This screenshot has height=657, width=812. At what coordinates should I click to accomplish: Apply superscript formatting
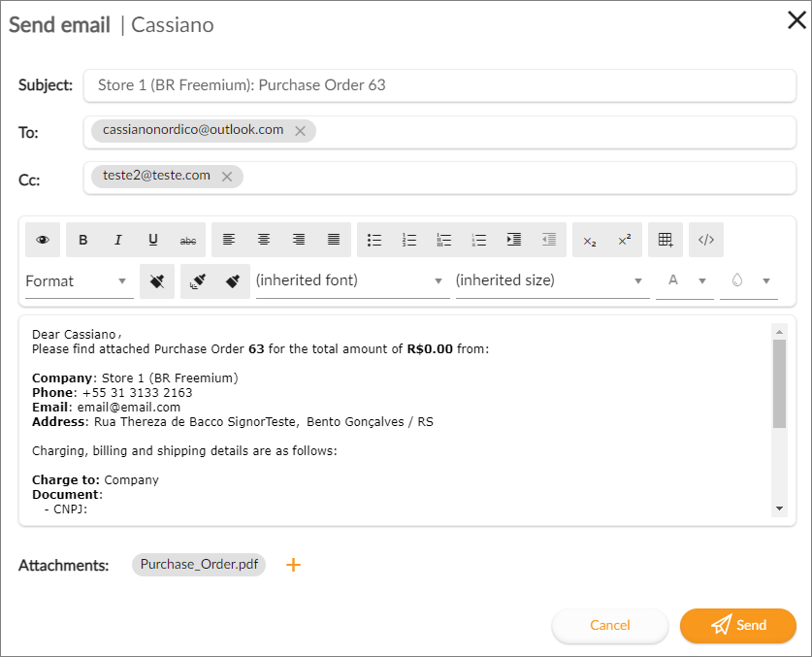[x=625, y=240]
